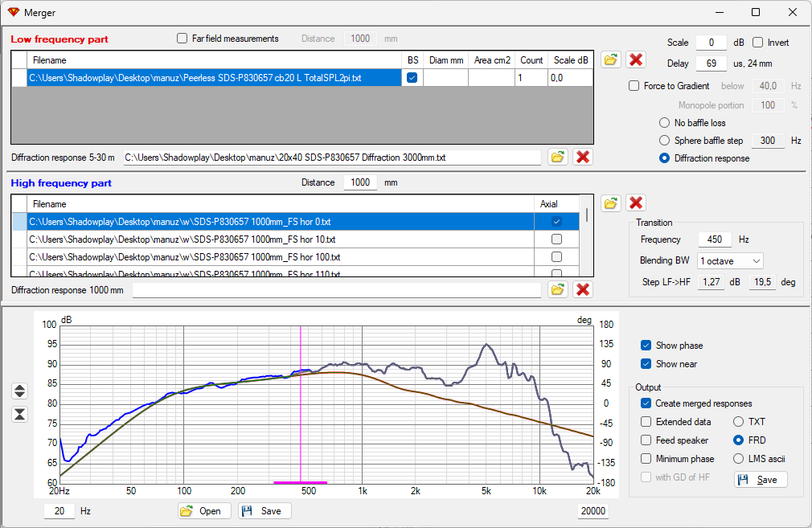Mark hor 10.txt as Axial
Screen dimensions: 812x528
(x=556, y=239)
